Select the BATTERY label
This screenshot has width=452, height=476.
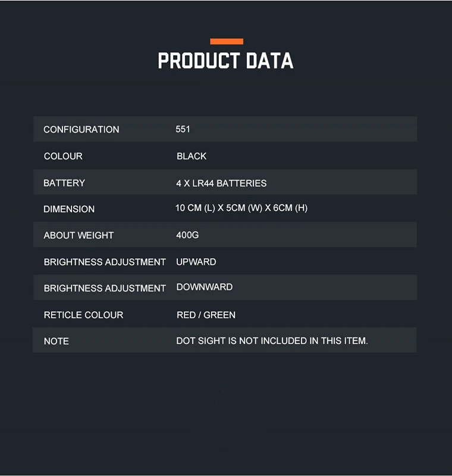tap(64, 183)
